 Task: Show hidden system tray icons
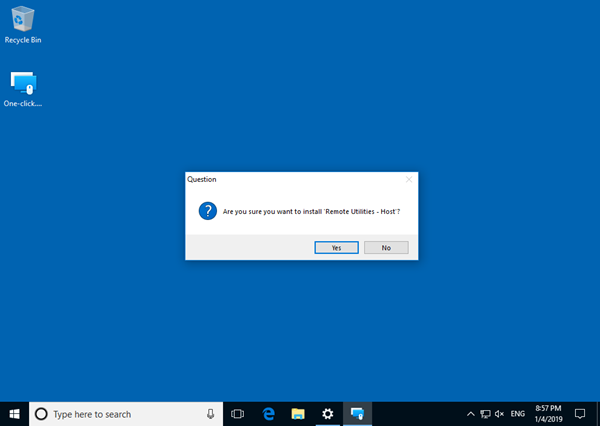pyautogui.click(x=471, y=414)
